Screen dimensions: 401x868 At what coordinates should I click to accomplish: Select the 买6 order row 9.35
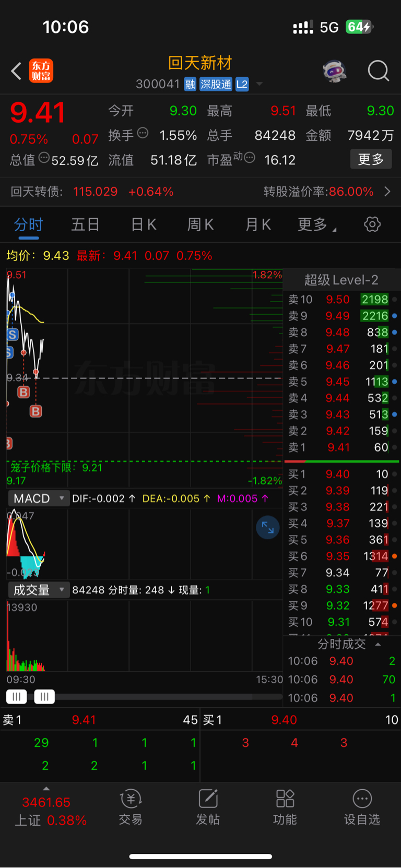(342, 556)
